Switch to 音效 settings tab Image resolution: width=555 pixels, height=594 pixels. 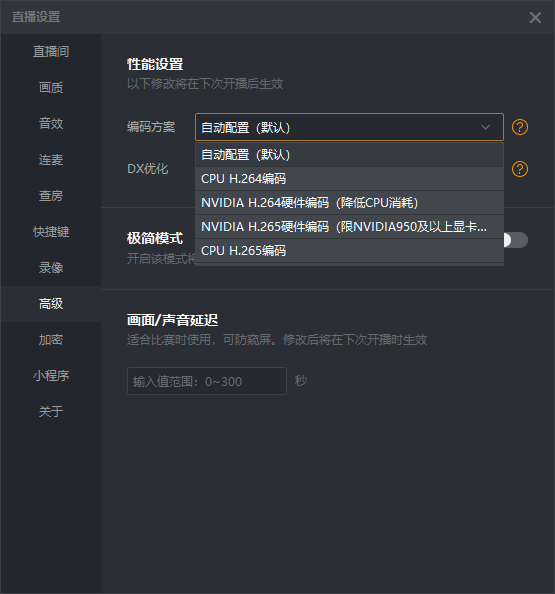pyautogui.click(x=51, y=123)
